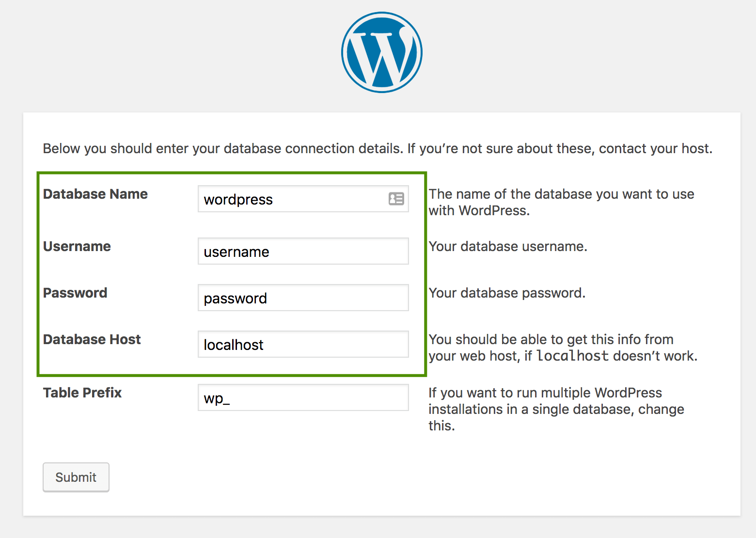Click the 'The name of the database' description
The width and height of the screenshot is (756, 538).
(x=561, y=202)
